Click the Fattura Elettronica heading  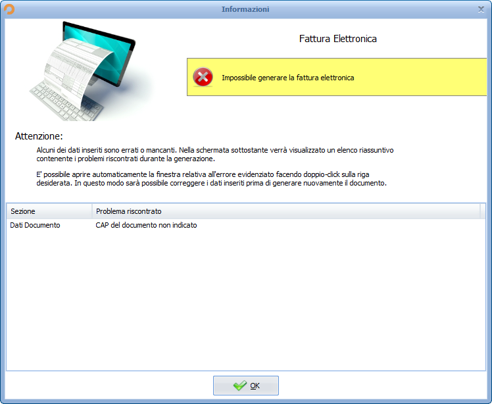(338, 39)
